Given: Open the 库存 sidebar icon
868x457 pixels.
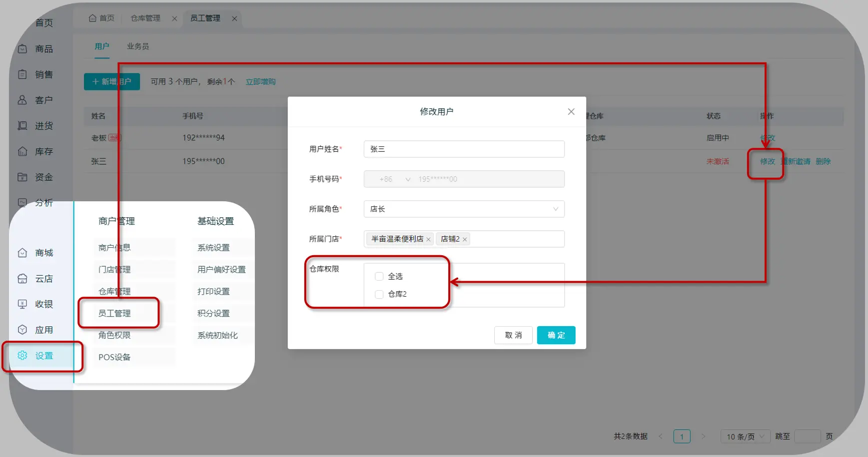Looking at the screenshot, I should [22, 151].
